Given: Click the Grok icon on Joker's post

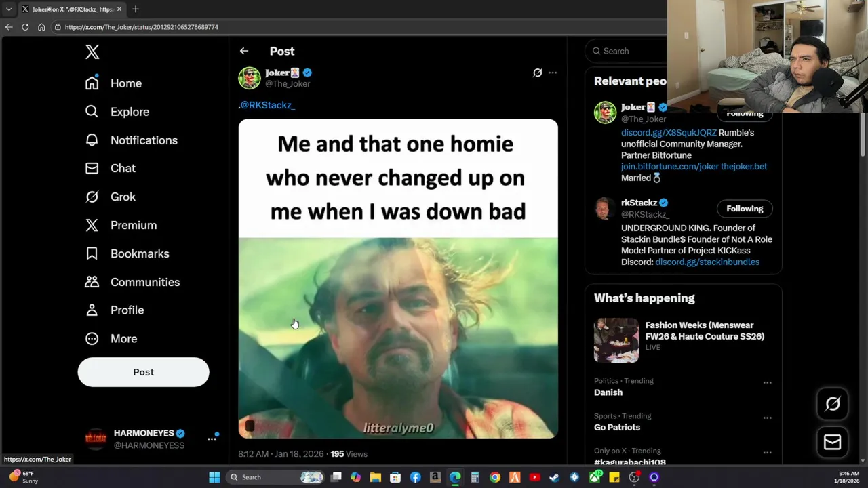Looking at the screenshot, I should click(537, 73).
